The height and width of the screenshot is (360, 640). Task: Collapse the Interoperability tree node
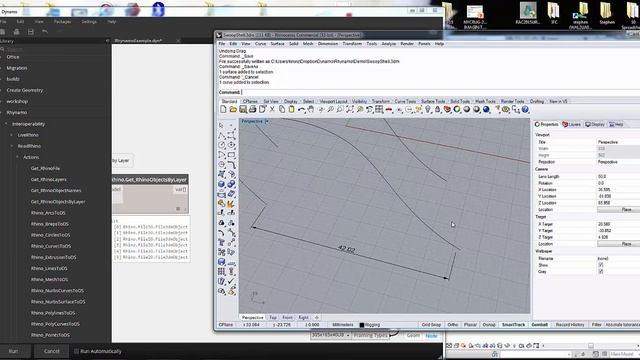pos(6,124)
